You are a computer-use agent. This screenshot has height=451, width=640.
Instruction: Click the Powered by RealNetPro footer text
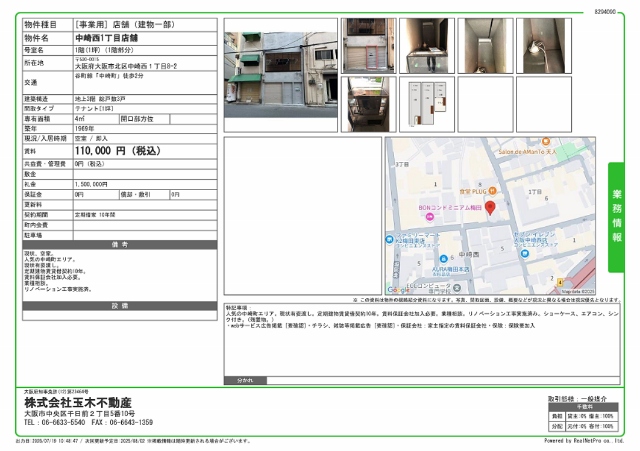(x=583, y=440)
